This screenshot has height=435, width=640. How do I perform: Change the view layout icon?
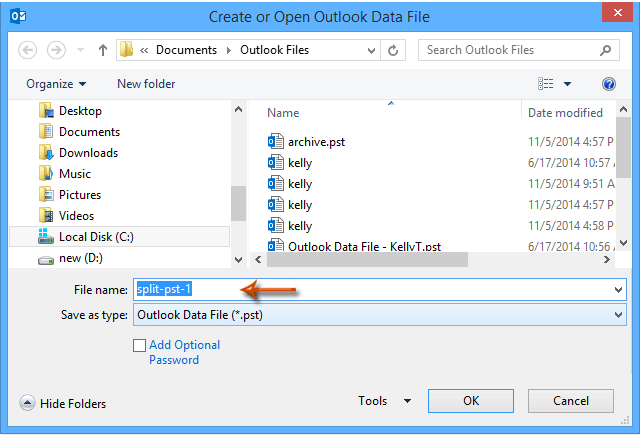coord(546,84)
